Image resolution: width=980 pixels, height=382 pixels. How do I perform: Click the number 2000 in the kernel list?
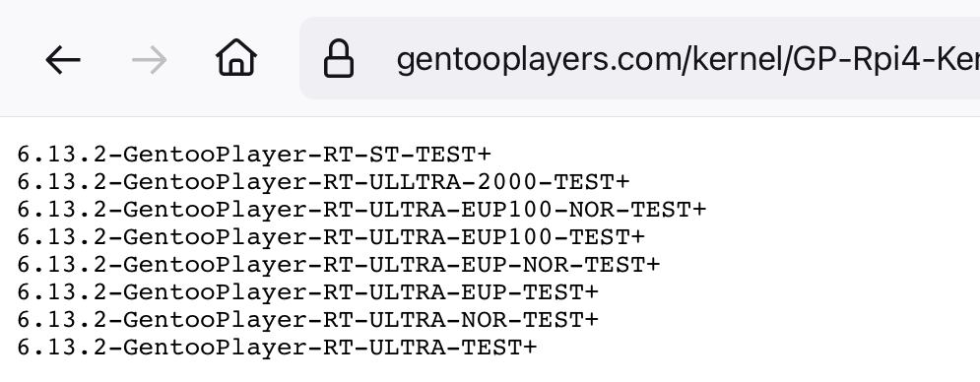click(x=507, y=181)
